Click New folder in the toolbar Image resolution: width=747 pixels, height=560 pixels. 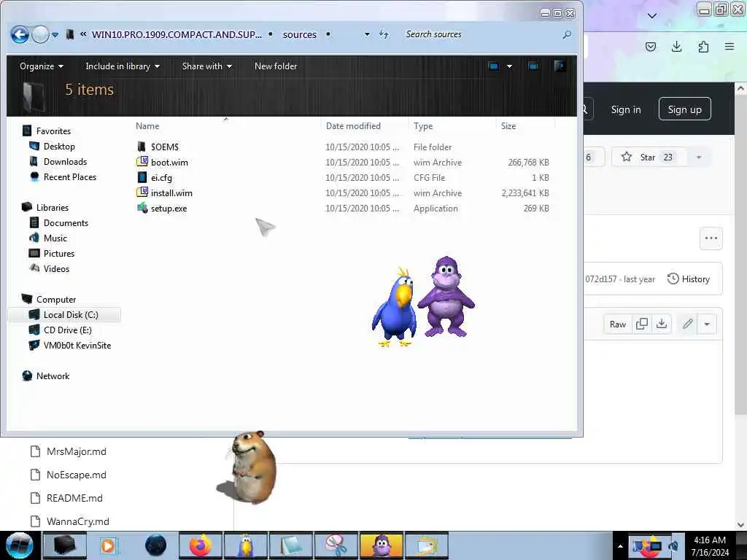[275, 66]
